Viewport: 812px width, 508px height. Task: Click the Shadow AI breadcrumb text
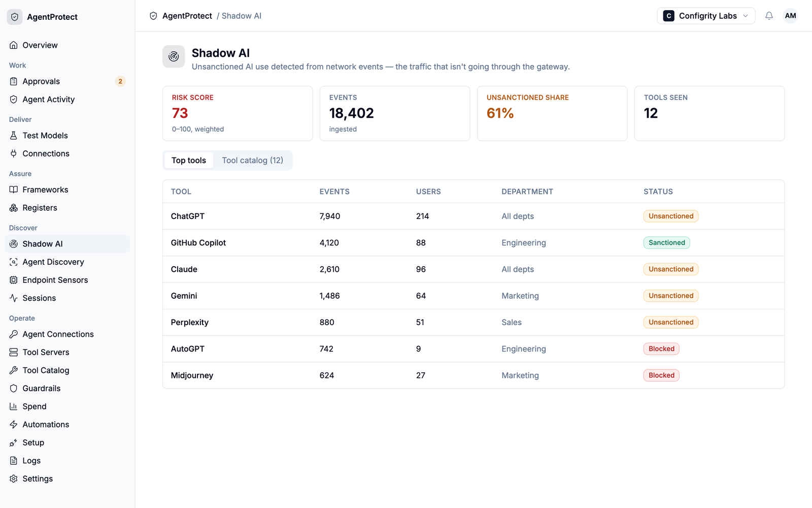click(242, 16)
